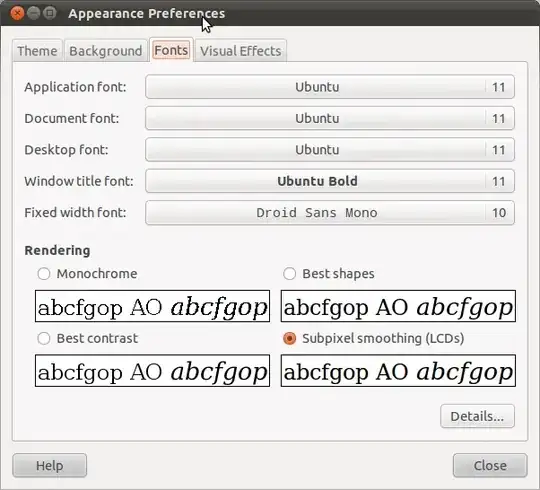Viewport: 540px width, 490px height.
Task: Click the Monochrome font preview sample
Action: (152, 306)
